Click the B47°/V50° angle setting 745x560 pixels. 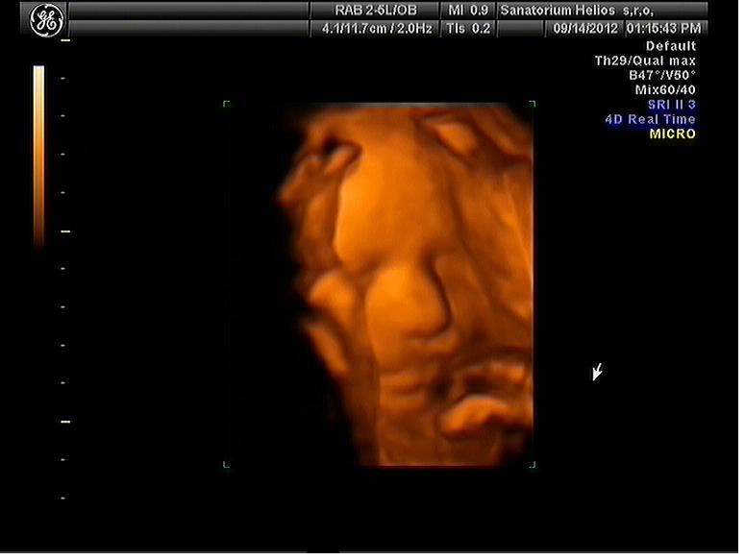click(x=662, y=75)
